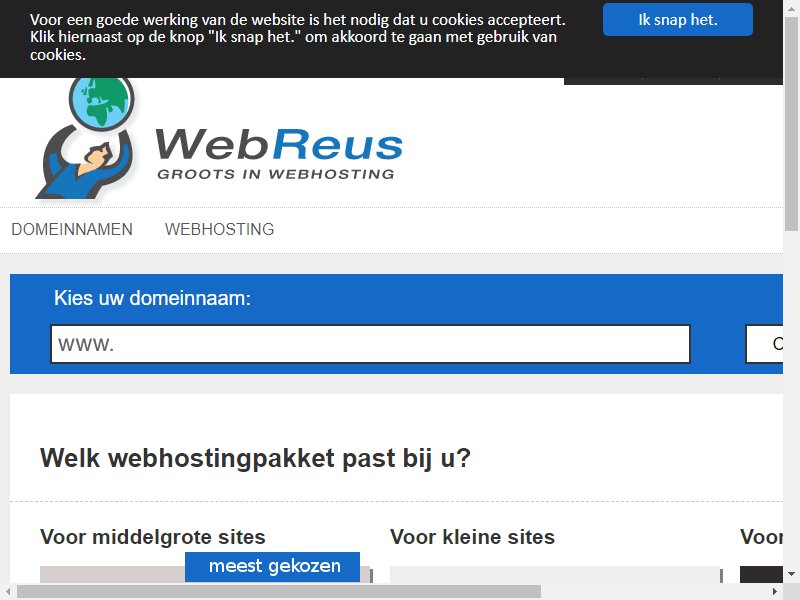The height and width of the screenshot is (600, 800).
Task: Click the horizontal scrollbar right arrow
Action: click(x=775, y=592)
